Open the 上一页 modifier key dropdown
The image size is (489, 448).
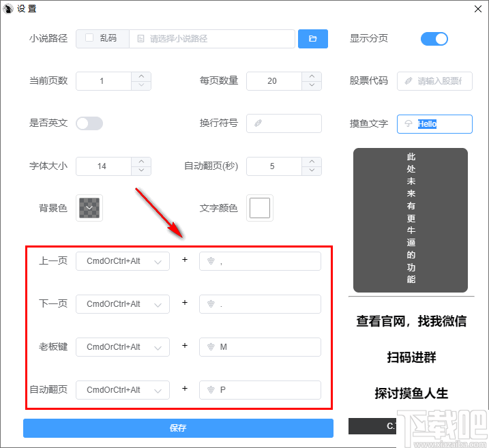click(x=123, y=261)
